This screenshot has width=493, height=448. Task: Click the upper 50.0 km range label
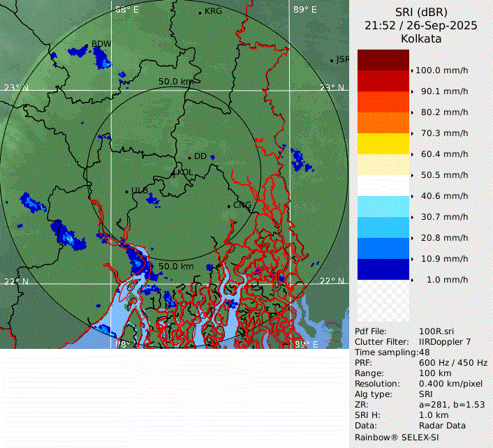[176, 82]
